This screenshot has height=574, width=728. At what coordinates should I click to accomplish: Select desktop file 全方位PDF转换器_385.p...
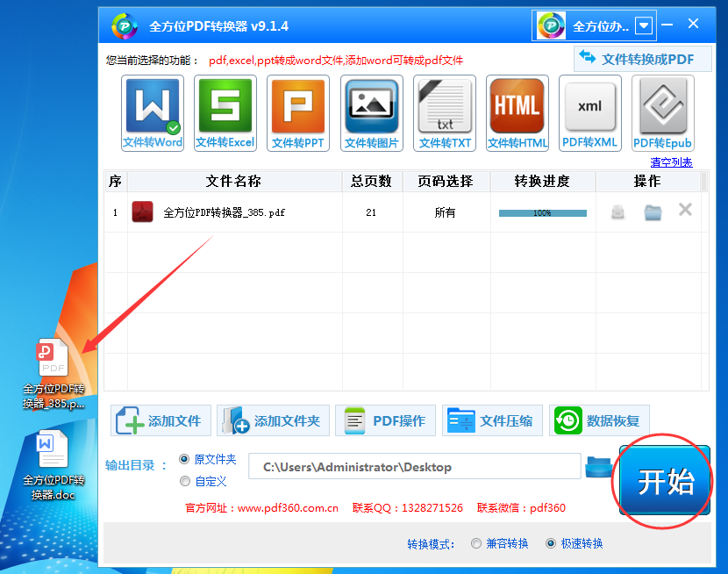[54, 374]
